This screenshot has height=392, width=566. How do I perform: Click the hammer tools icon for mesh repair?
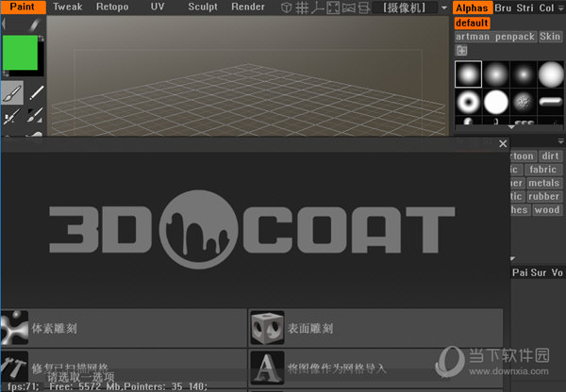(x=14, y=367)
